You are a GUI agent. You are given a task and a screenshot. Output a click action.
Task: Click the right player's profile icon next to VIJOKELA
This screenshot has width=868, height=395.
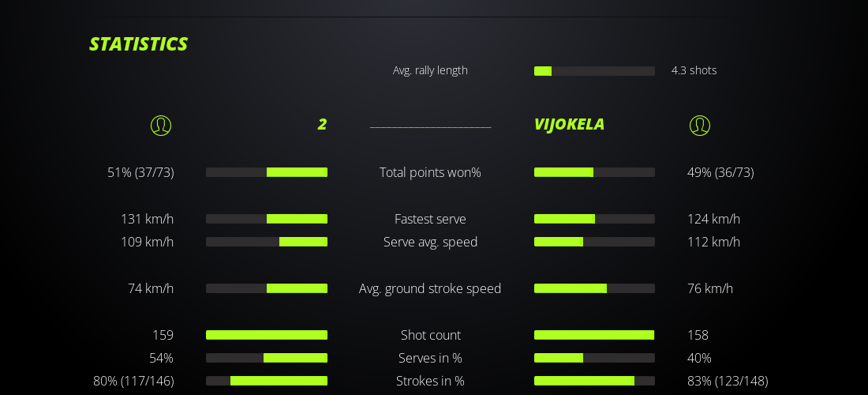[699, 126]
